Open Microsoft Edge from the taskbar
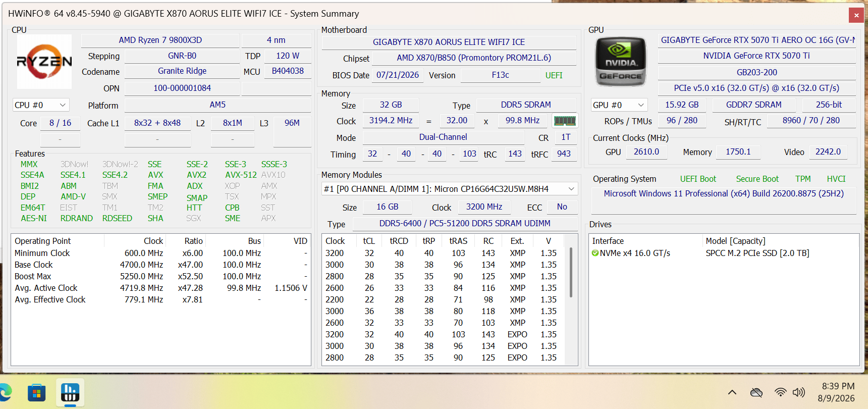Screen dimensions: 868x409 click(x=5, y=392)
